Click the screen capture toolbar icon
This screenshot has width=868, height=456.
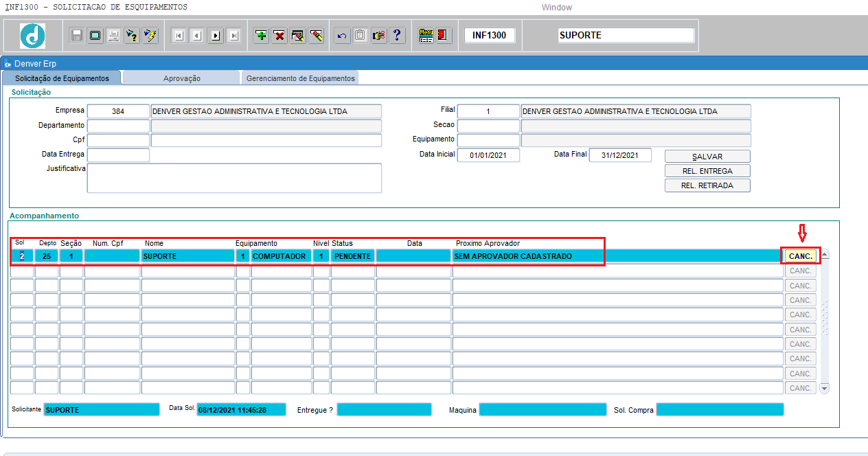tap(95, 35)
